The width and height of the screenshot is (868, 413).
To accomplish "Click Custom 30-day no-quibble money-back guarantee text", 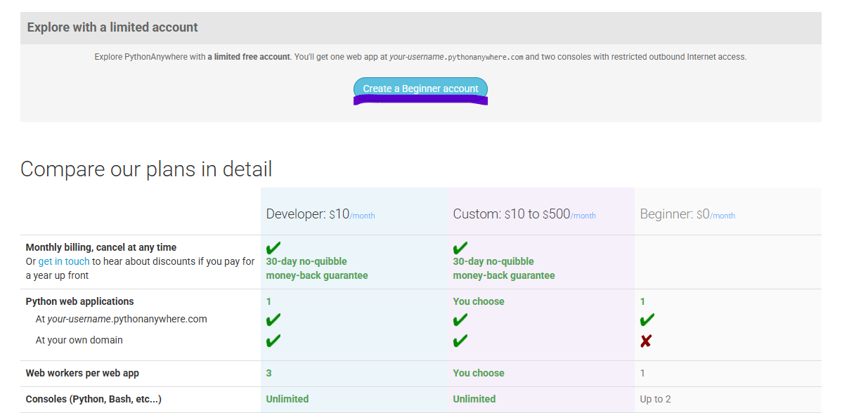I will 504,268.
